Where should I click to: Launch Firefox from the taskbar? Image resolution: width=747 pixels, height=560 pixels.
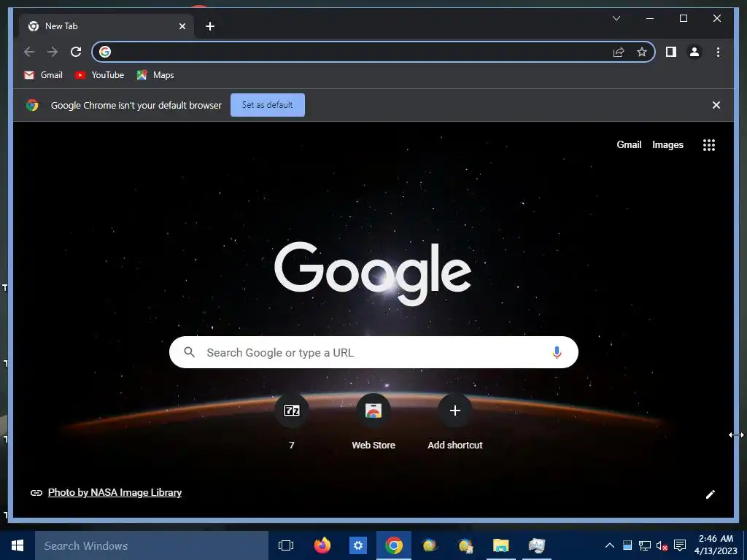point(322,545)
